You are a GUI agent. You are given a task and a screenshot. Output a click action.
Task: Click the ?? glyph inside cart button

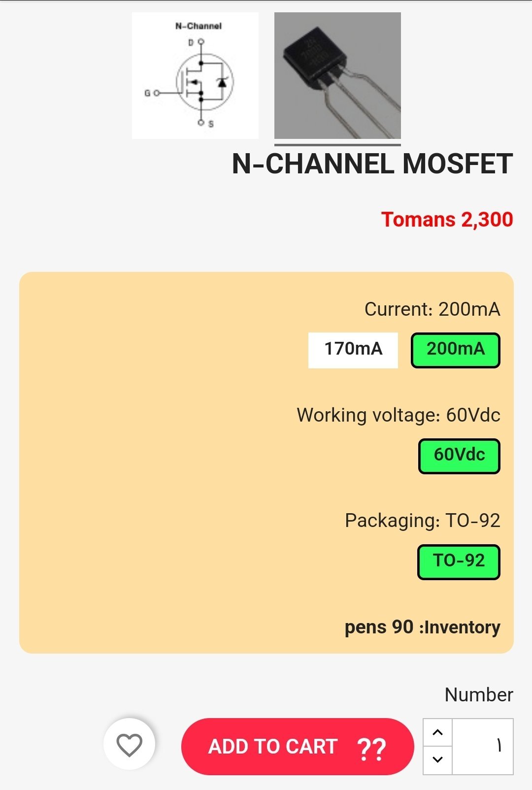pos(371,748)
